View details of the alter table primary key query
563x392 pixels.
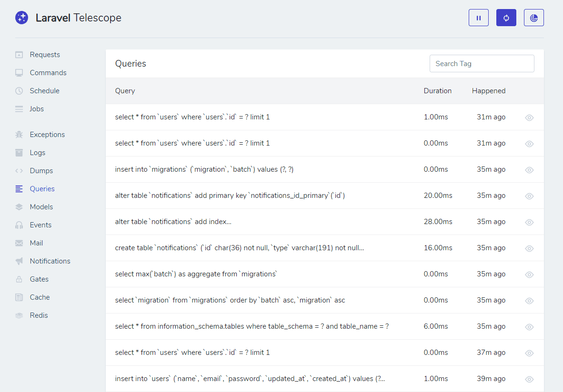click(529, 196)
